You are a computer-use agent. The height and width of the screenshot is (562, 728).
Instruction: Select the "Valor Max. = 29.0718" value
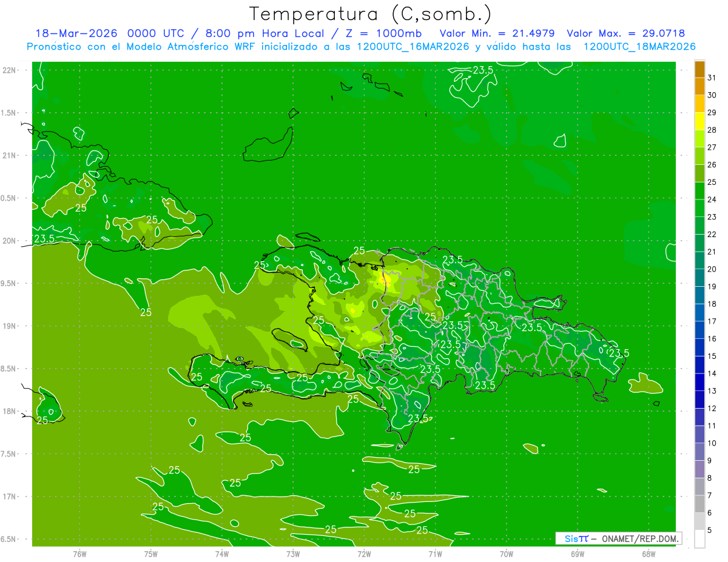625,33
